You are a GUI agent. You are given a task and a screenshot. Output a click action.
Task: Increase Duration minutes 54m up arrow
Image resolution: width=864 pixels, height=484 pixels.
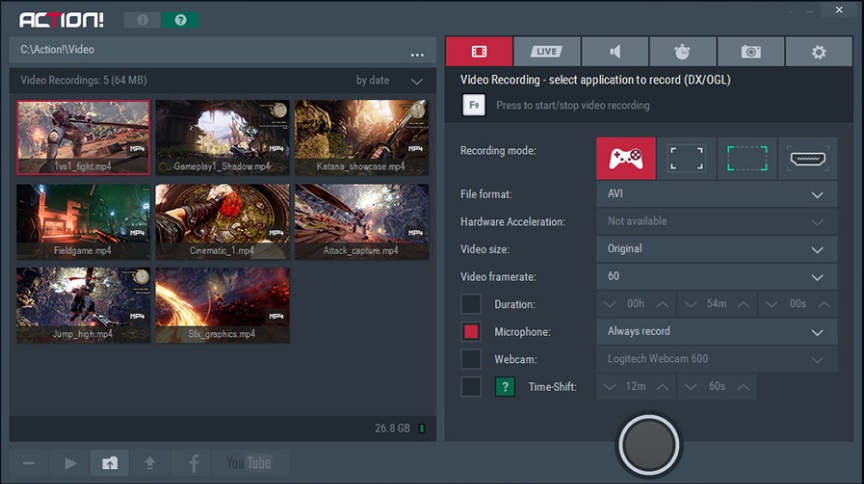tap(743, 304)
